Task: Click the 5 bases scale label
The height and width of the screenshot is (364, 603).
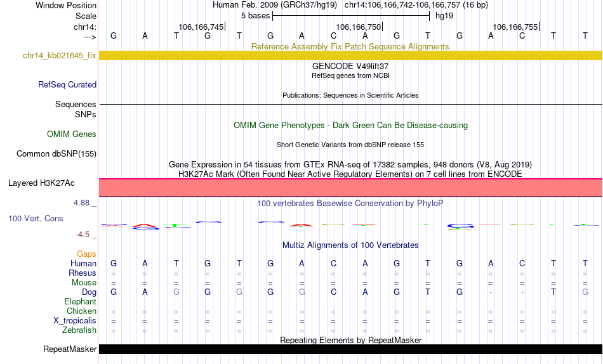Action: pyautogui.click(x=255, y=16)
